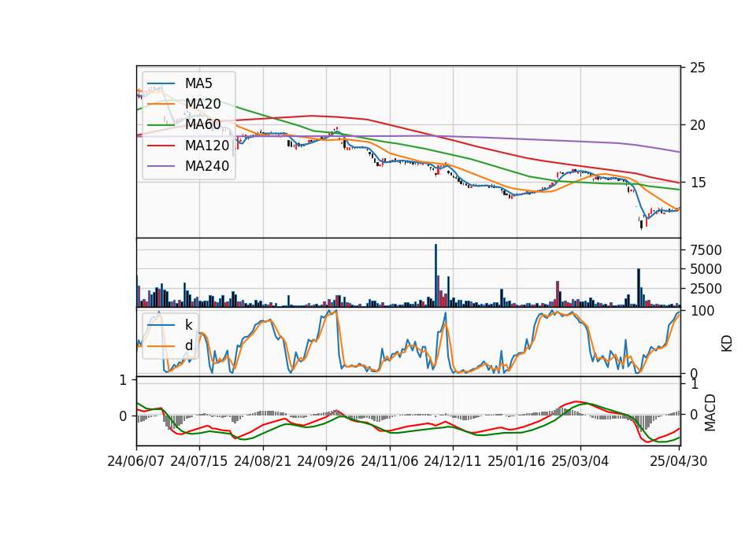This screenshot has width=756, height=543.
Task: Click the orange MA20 legend line swatch
Action: 161,104
